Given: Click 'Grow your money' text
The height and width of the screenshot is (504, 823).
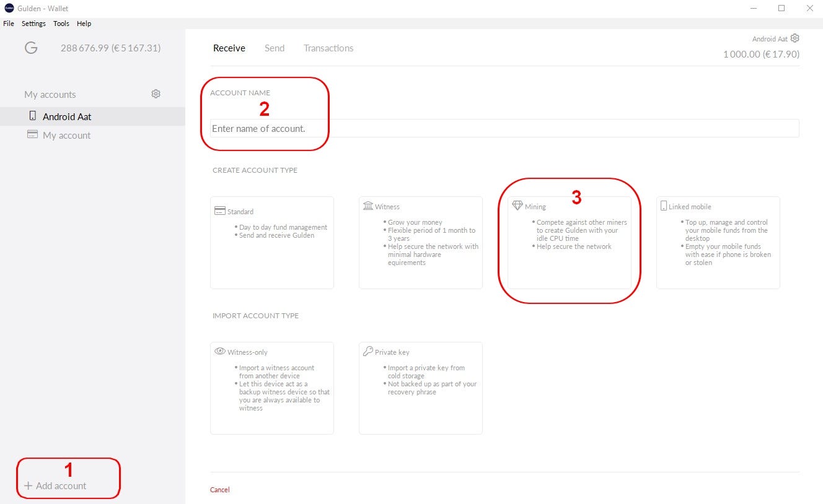Looking at the screenshot, I should 415,222.
